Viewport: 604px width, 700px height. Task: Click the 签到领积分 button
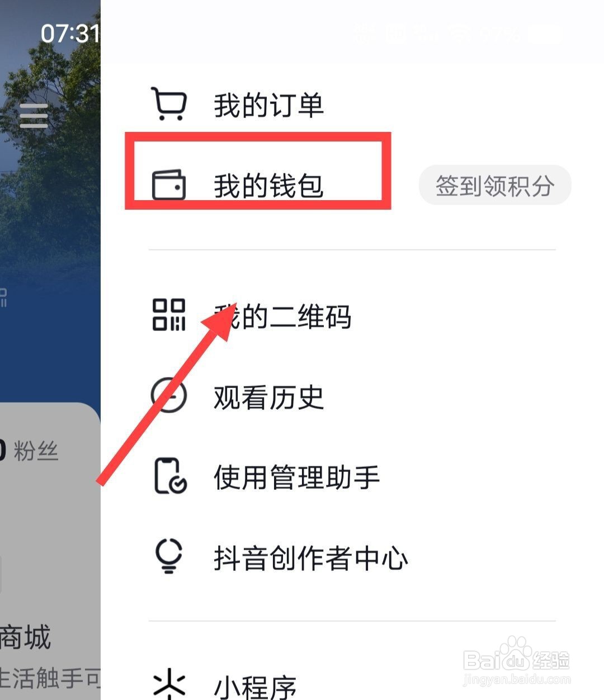(495, 185)
